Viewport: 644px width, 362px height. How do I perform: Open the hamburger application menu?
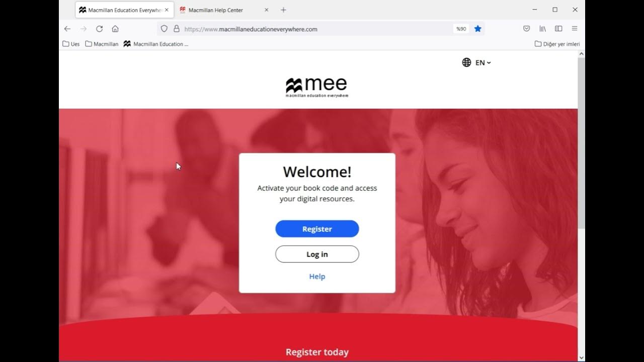click(x=575, y=29)
